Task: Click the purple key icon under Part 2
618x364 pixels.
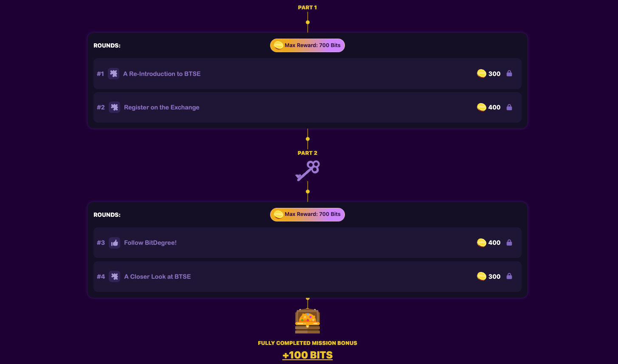Action: pyautogui.click(x=308, y=171)
